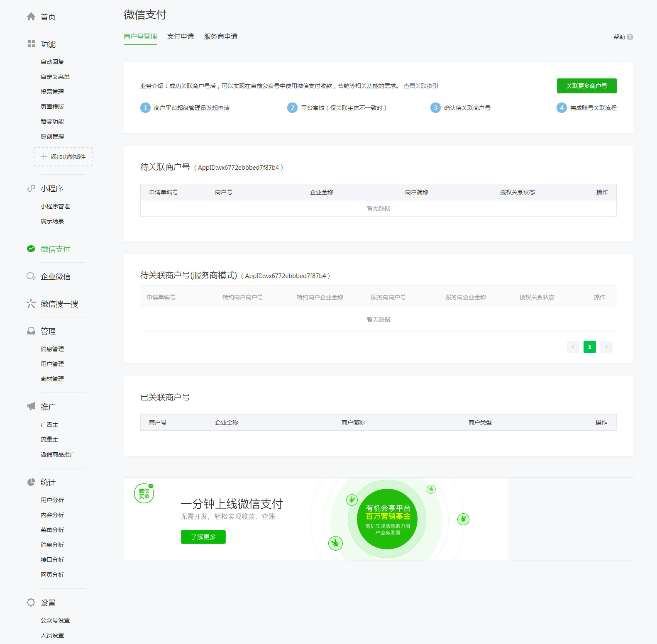Open 菜单分析 in the sidebar
657x644 pixels.
coord(52,530)
